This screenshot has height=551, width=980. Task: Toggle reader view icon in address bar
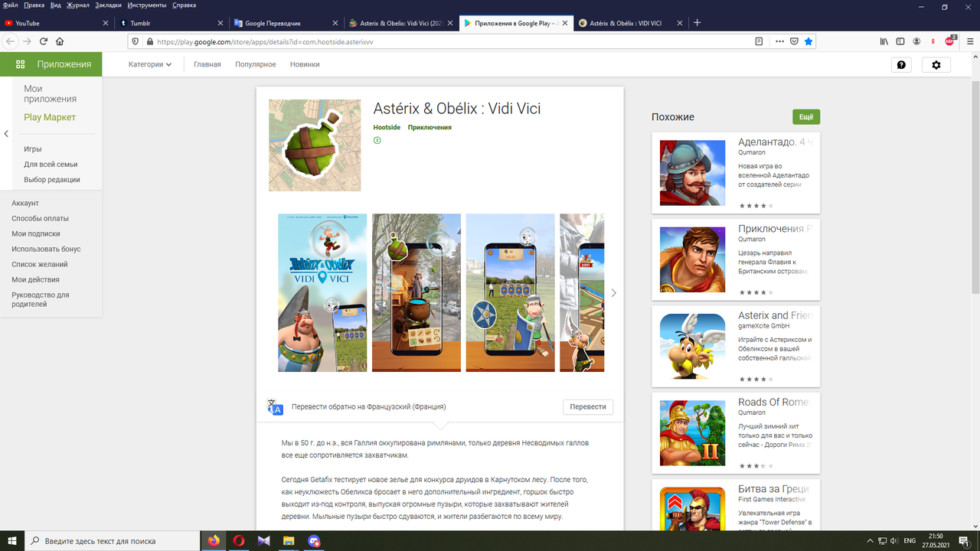click(759, 41)
